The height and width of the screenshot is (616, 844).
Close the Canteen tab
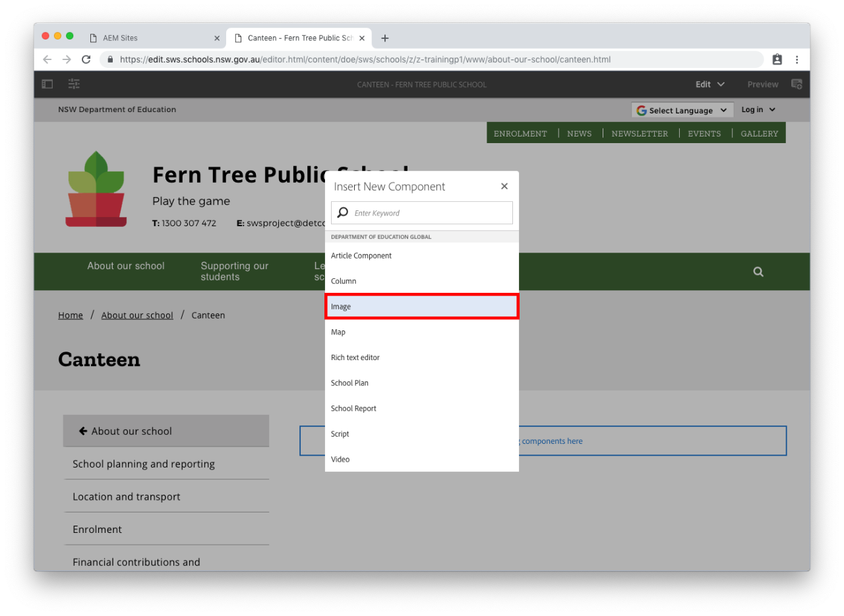(361, 38)
